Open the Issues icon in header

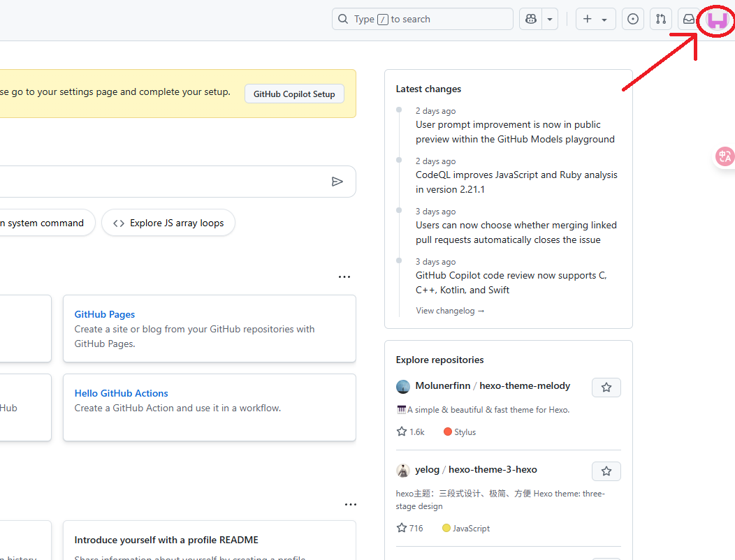tap(633, 20)
